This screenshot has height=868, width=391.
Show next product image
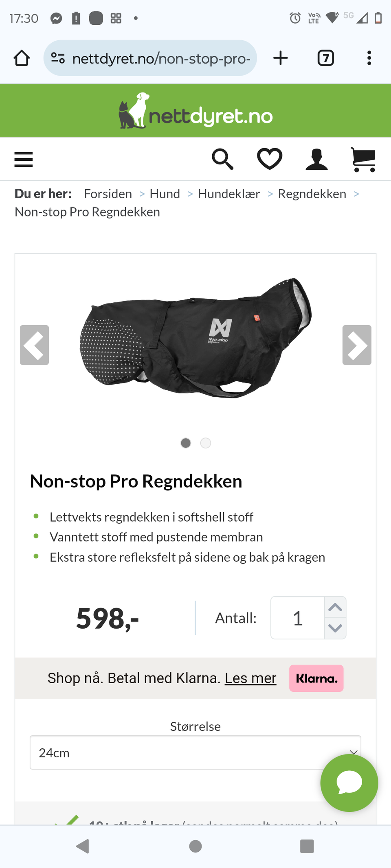(357, 345)
